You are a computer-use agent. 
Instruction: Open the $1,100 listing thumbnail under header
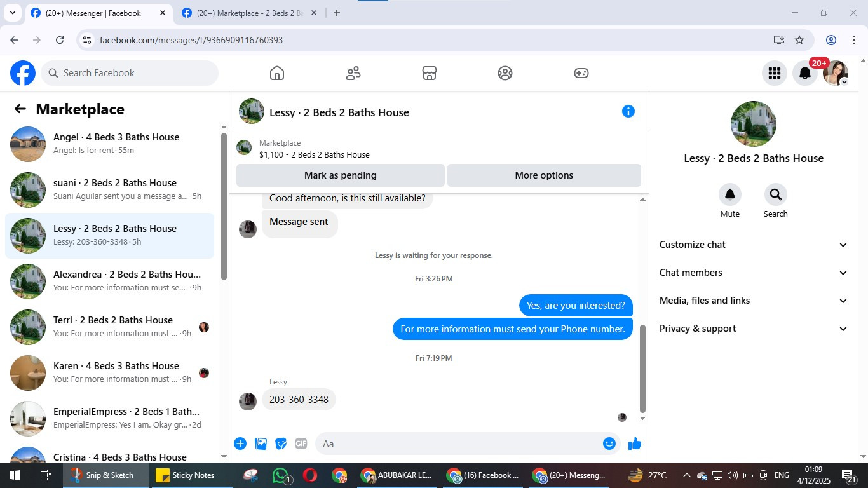coord(244,148)
